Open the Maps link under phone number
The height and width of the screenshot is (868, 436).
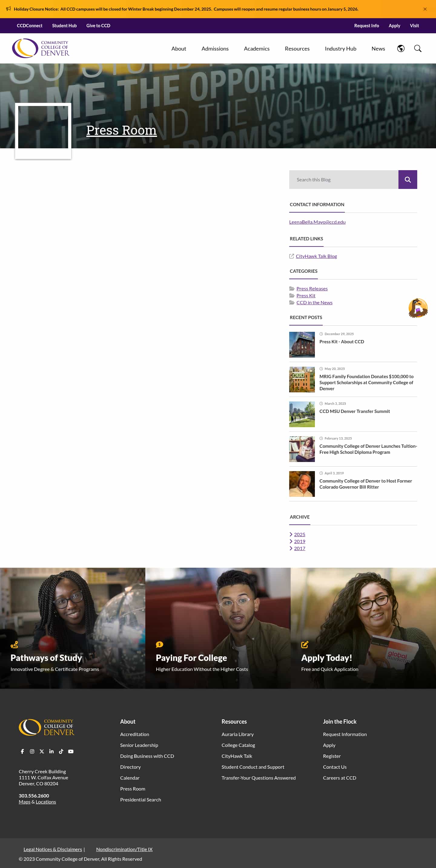click(x=24, y=802)
